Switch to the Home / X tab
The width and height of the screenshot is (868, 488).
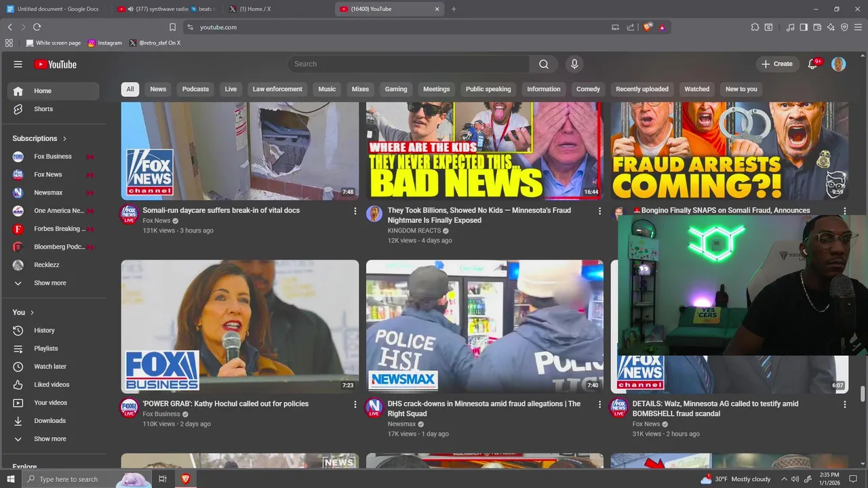[277, 9]
